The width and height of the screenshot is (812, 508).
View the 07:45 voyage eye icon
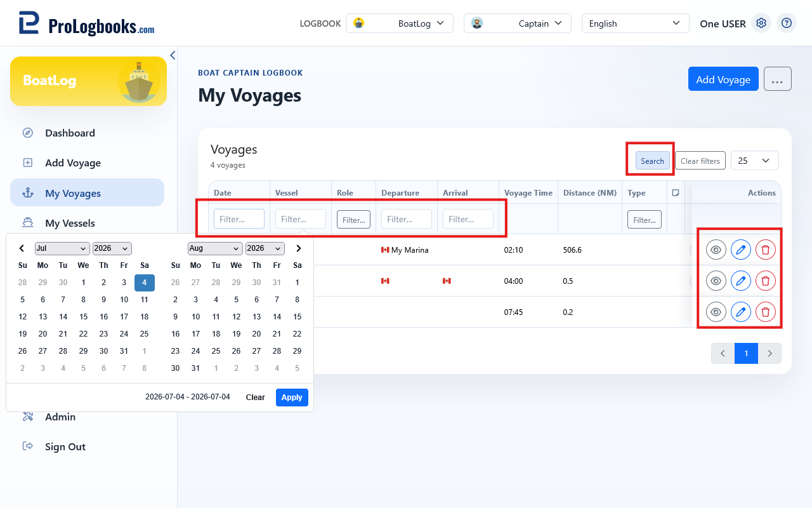point(716,312)
